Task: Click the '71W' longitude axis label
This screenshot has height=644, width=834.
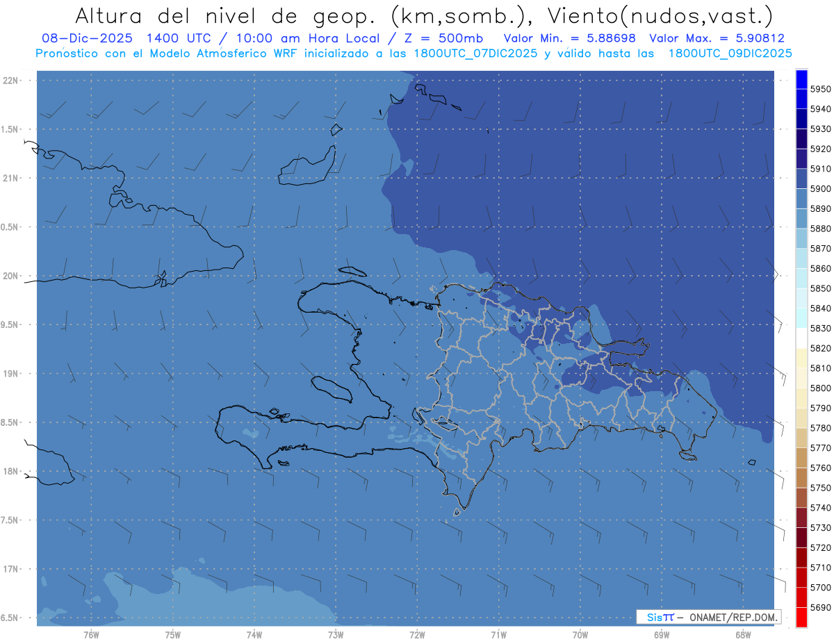Action: (498, 635)
